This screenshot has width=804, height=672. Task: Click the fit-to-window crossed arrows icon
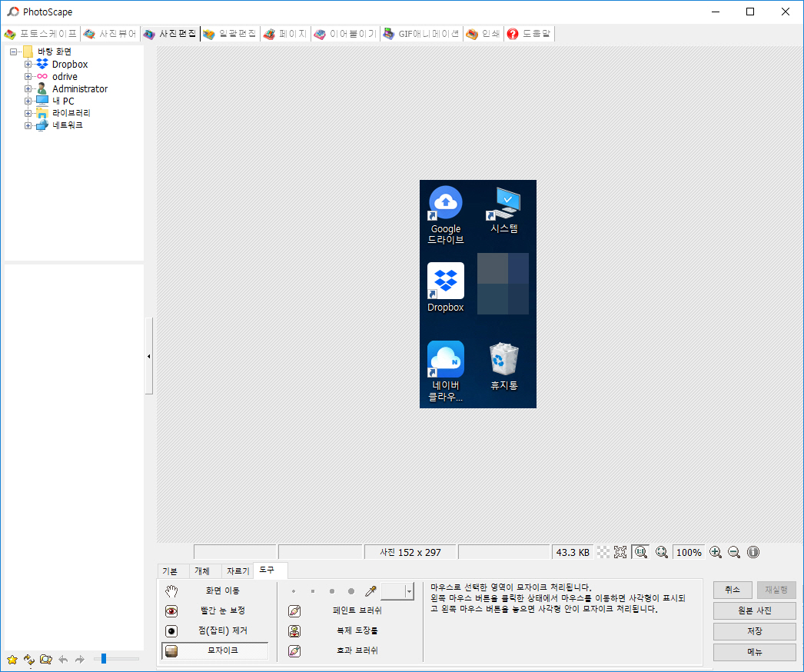[x=620, y=552]
